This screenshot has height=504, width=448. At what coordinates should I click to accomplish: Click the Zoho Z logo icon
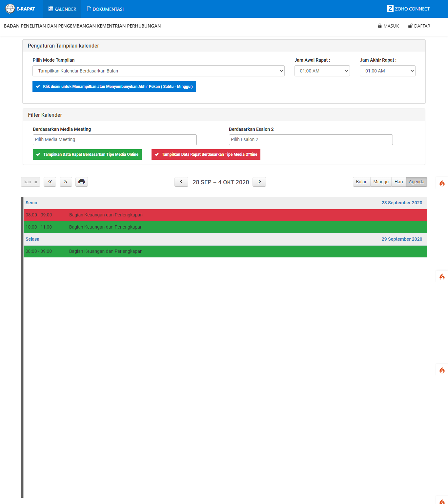click(x=390, y=9)
